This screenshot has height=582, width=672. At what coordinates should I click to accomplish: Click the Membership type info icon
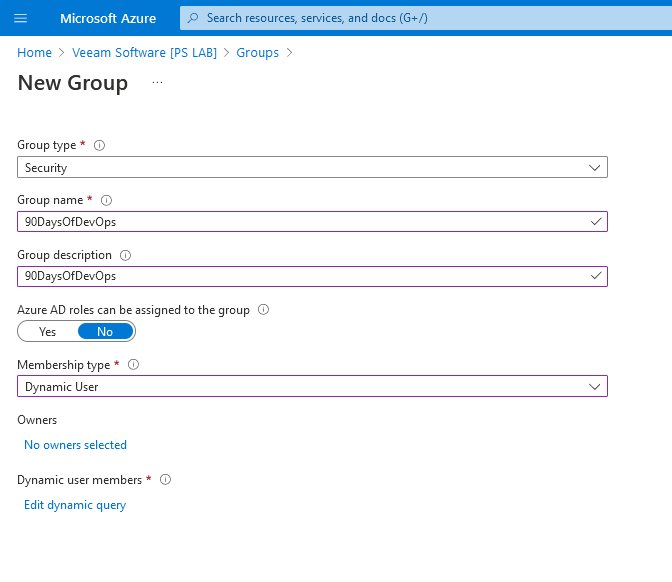tap(133, 365)
